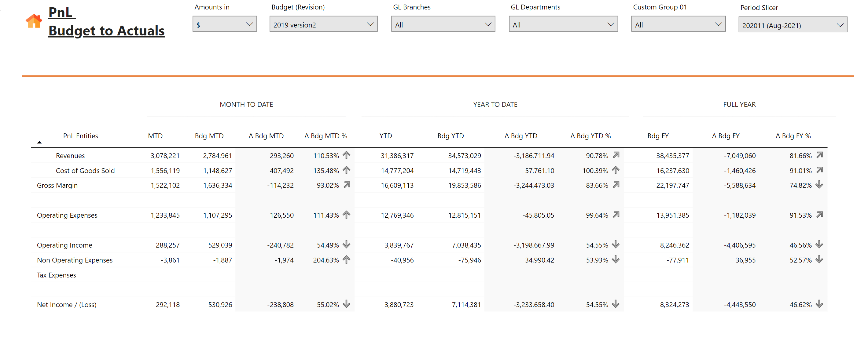Click Net Income MTD % down arrow

[346, 304]
